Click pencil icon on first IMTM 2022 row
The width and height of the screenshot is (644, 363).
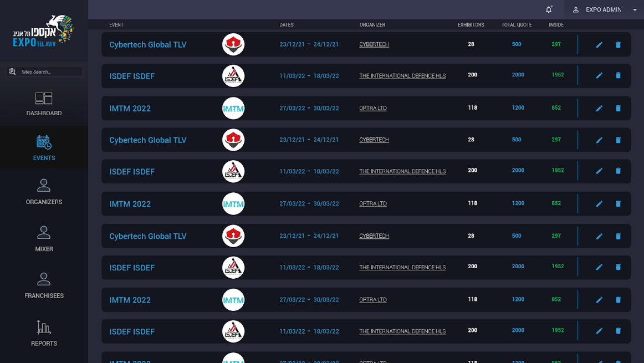(599, 109)
